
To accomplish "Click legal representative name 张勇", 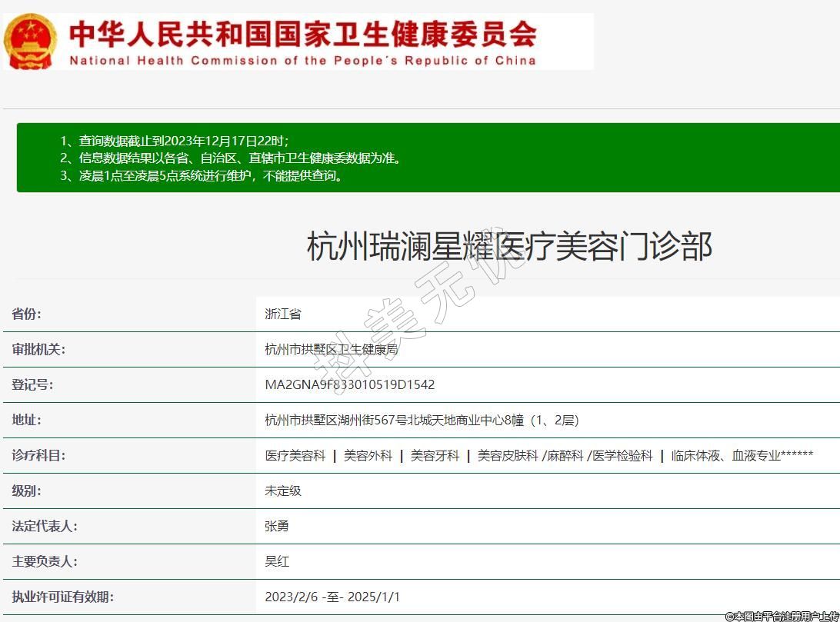I will pyautogui.click(x=277, y=526).
